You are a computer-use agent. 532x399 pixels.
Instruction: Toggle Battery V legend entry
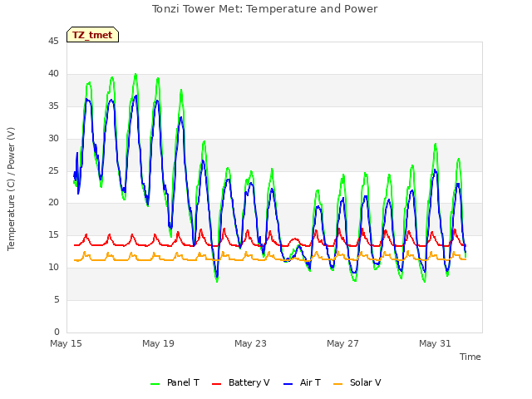click(x=240, y=382)
